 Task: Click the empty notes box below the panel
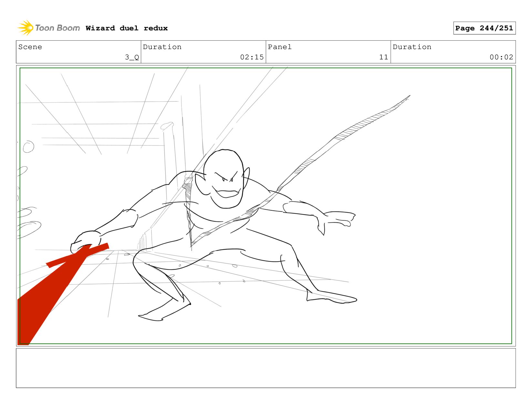(x=266, y=368)
